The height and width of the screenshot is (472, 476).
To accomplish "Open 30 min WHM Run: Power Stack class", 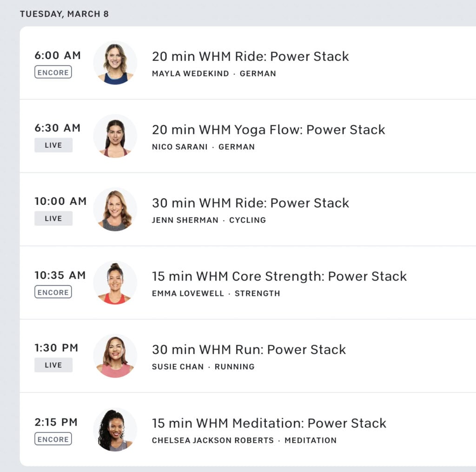I will point(249,349).
